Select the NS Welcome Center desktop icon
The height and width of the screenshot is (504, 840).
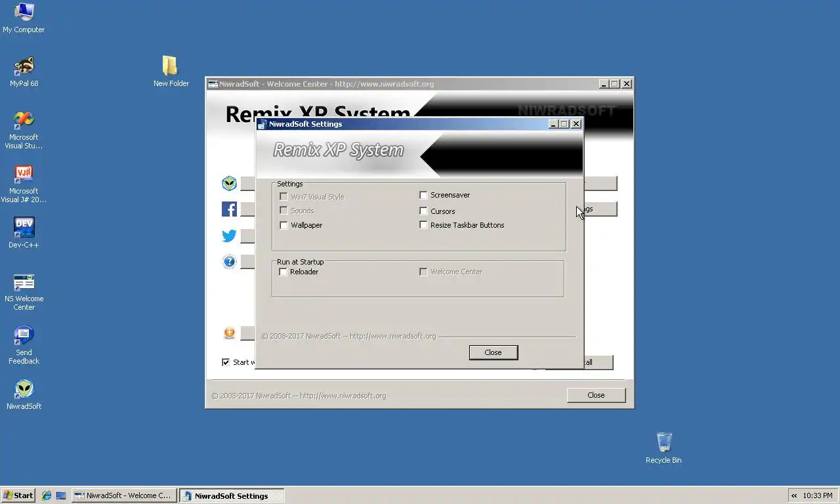point(24,282)
